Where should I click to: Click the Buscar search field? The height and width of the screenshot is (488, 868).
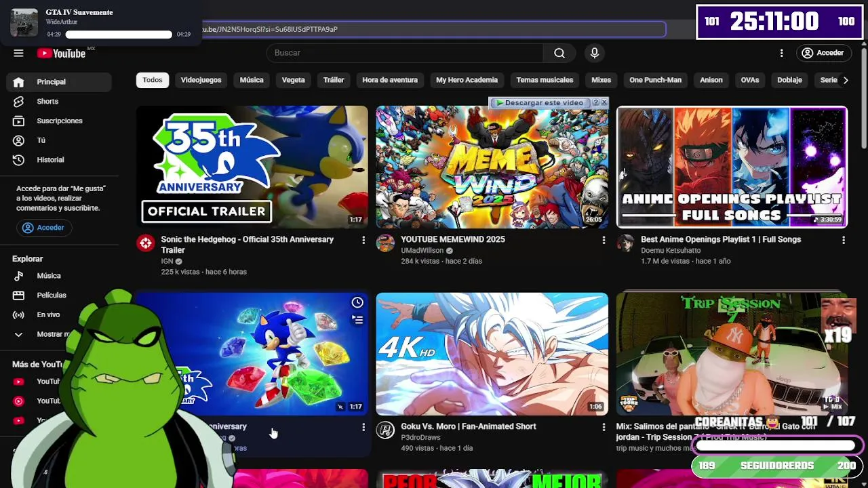[x=405, y=53]
